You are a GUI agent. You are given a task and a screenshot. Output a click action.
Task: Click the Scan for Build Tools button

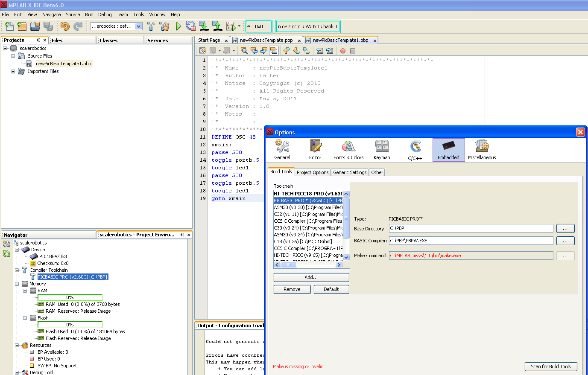pyautogui.click(x=550, y=366)
